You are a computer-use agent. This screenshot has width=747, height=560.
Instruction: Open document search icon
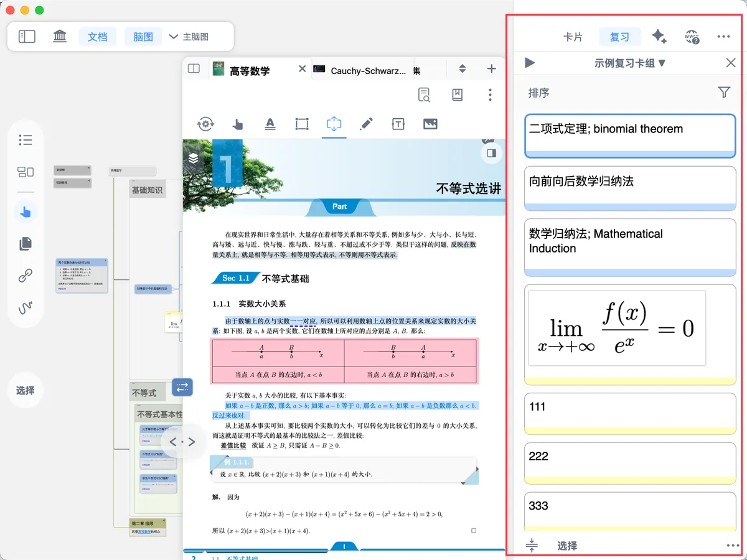click(x=425, y=95)
